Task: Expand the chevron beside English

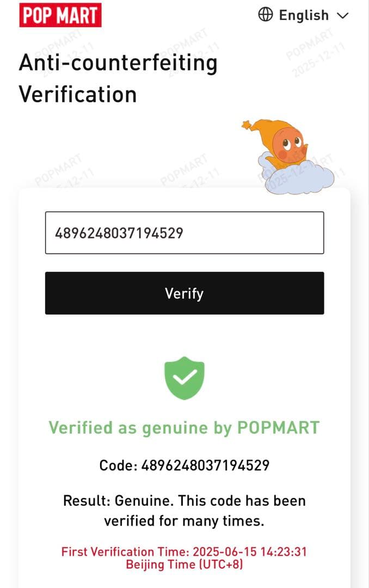Action: (343, 15)
